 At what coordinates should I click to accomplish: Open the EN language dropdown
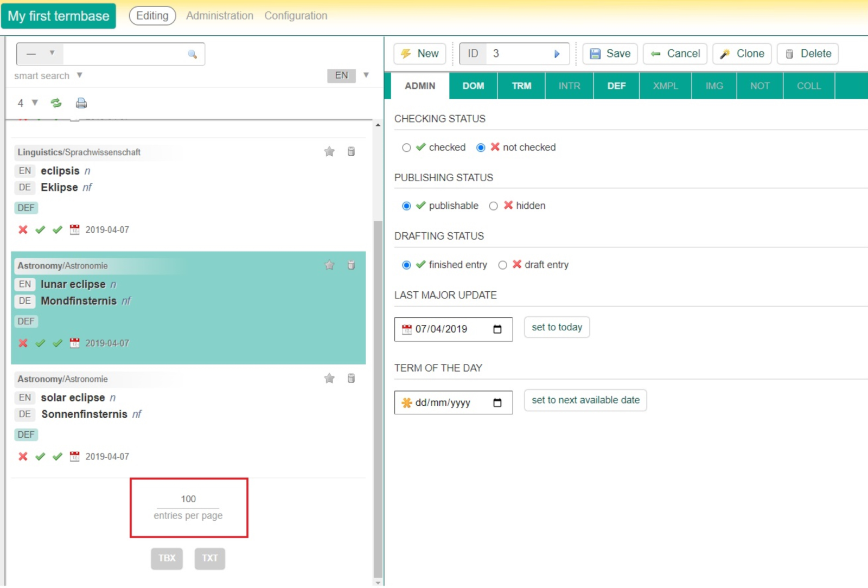click(366, 75)
